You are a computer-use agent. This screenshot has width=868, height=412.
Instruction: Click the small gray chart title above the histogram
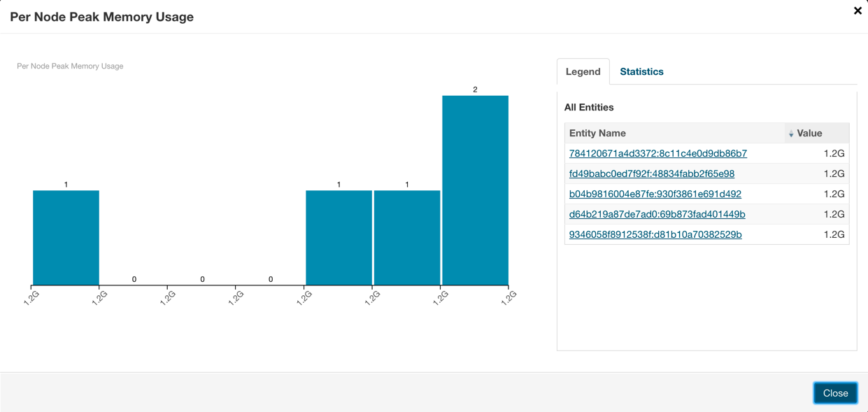pos(70,66)
